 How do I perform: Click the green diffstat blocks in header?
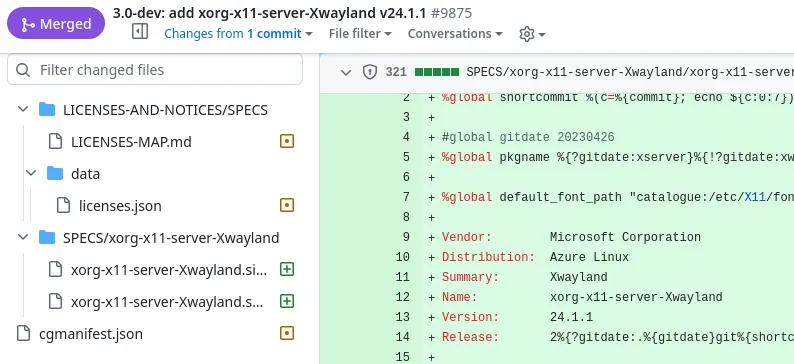pos(437,72)
